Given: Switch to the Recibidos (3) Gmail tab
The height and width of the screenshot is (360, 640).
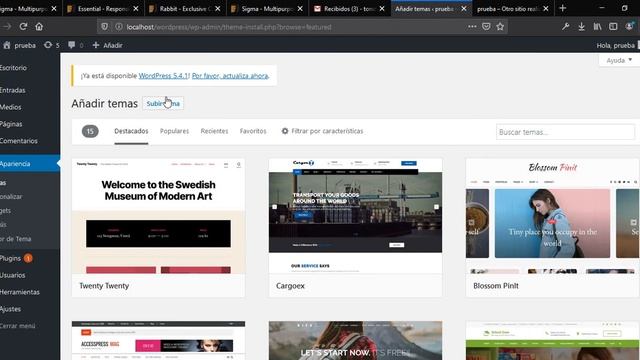Looking at the screenshot, I should click(349, 8).
